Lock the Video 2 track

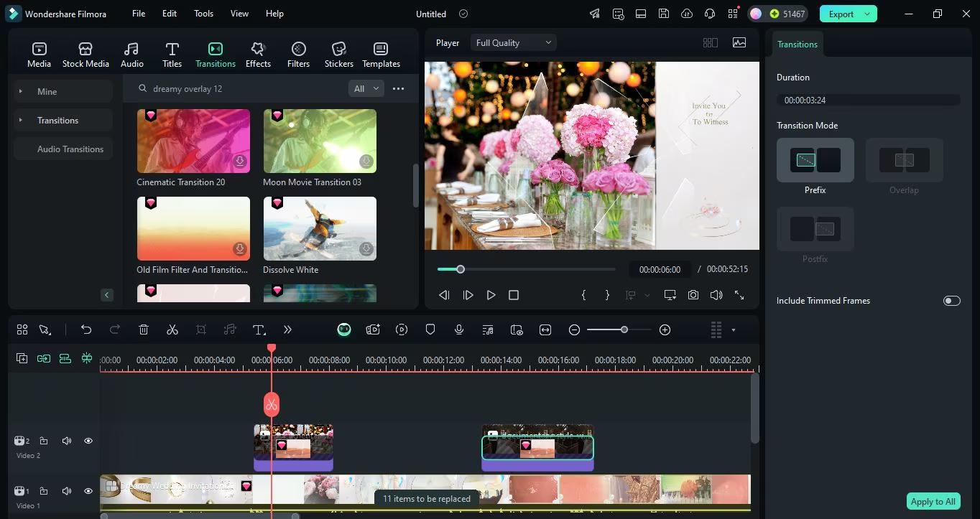pyautogui.click(x=44, y=441)
